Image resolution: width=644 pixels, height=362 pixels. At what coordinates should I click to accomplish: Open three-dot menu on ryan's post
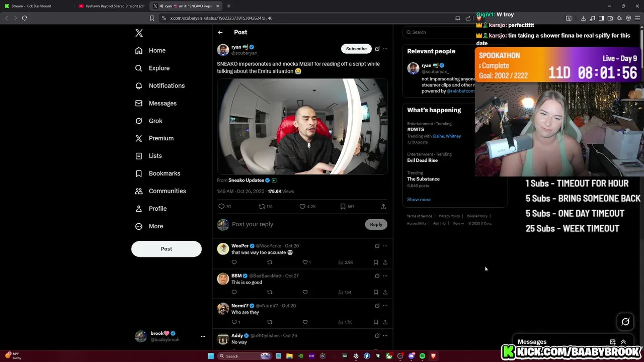click(385, 49)
